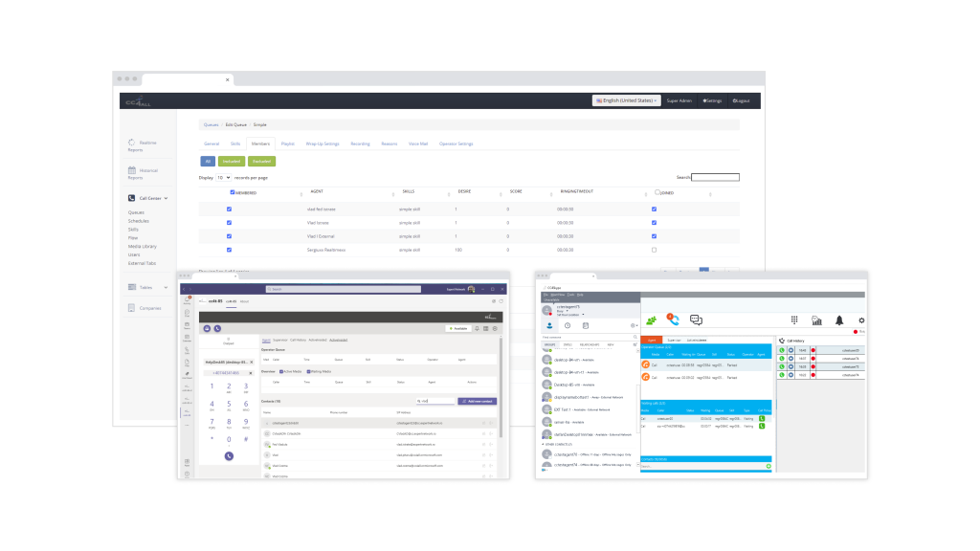Image resolution: width=980 pixels, height=551 pixels.
Task: Open the Recording tab
Action: (x=360, y=143)
